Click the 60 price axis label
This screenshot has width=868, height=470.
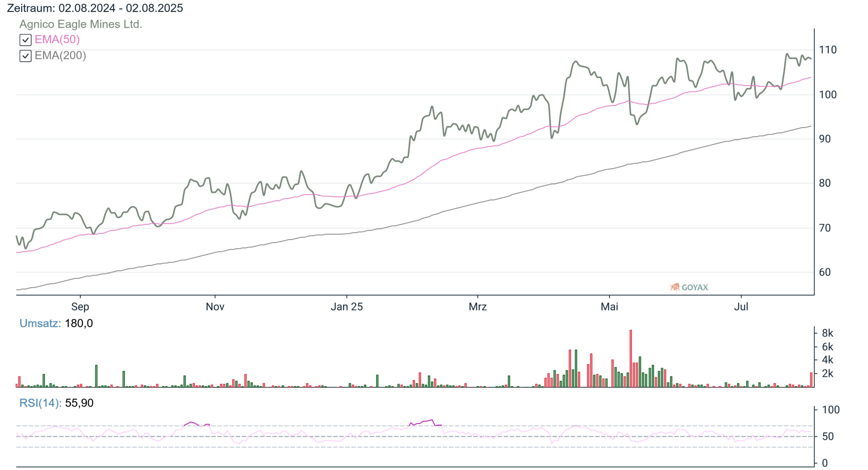pos(825,272)
